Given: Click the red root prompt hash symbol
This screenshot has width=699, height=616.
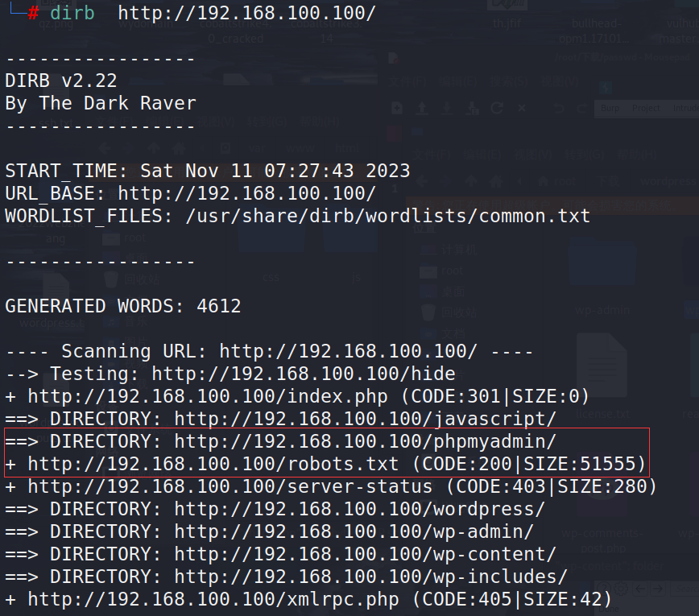Looking at the screenshot, I should tap(33, 13).
